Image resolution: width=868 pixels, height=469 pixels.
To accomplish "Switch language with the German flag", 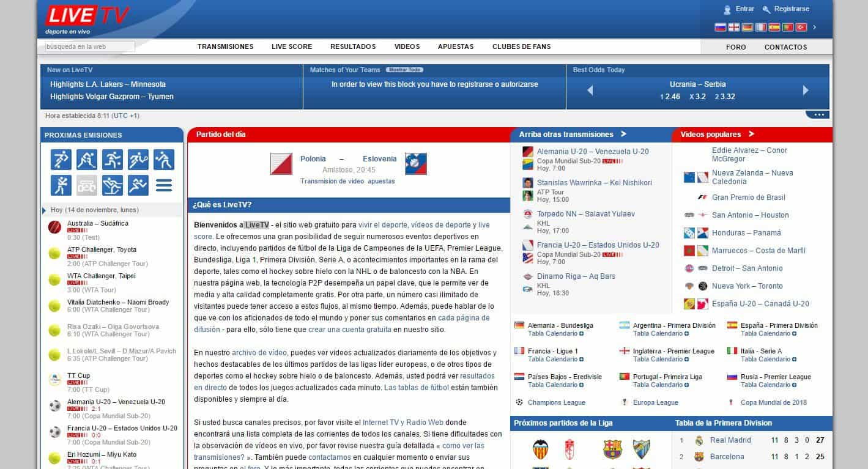I will coord(747,27).
